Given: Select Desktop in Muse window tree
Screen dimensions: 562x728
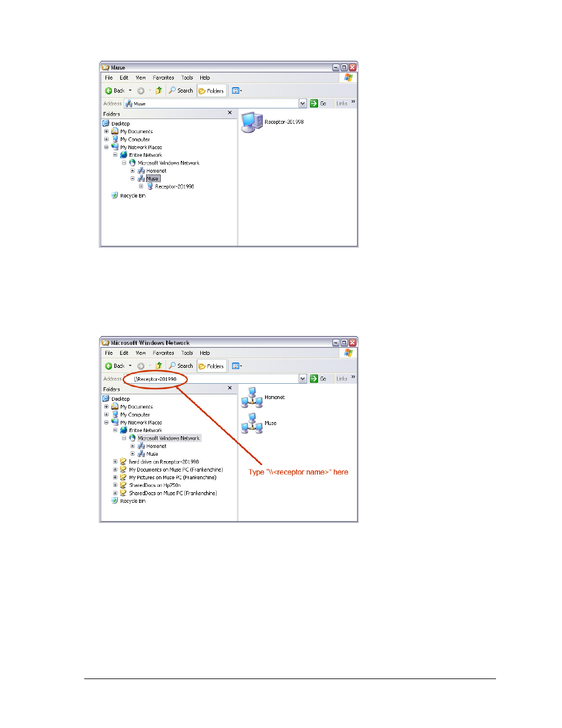Looking at the screenshot, I should point(120,124).
